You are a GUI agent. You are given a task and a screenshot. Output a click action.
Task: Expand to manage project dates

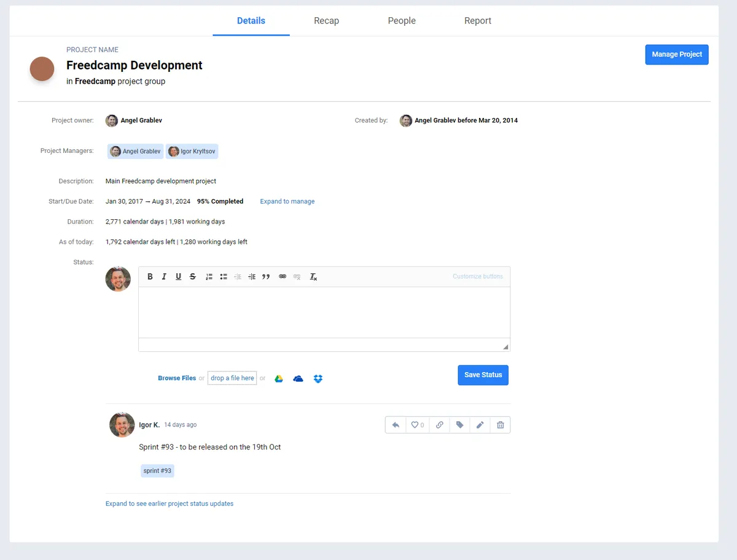(x=287, y=201)
